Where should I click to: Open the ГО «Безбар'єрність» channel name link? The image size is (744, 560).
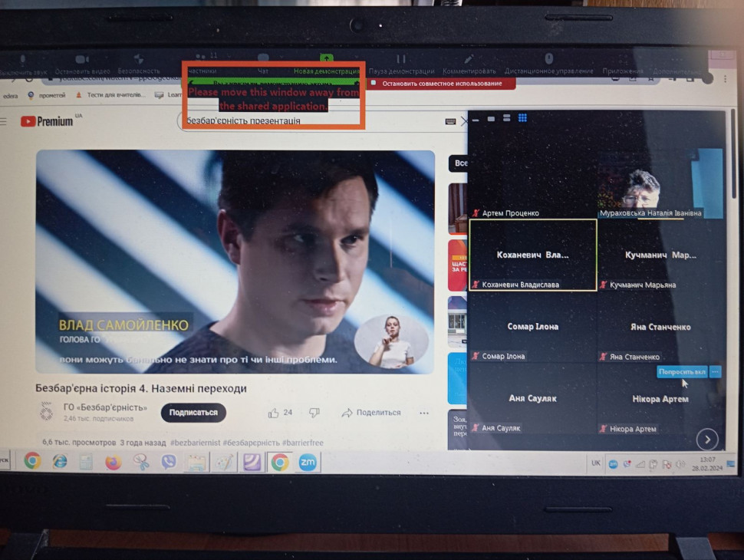click(105, 407)
